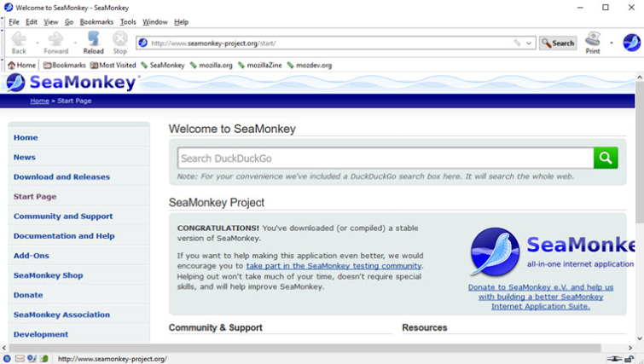This screenshot has width=644, height=364.
Task: Open the Home sidebar link
Action: (x=26, y=137)
